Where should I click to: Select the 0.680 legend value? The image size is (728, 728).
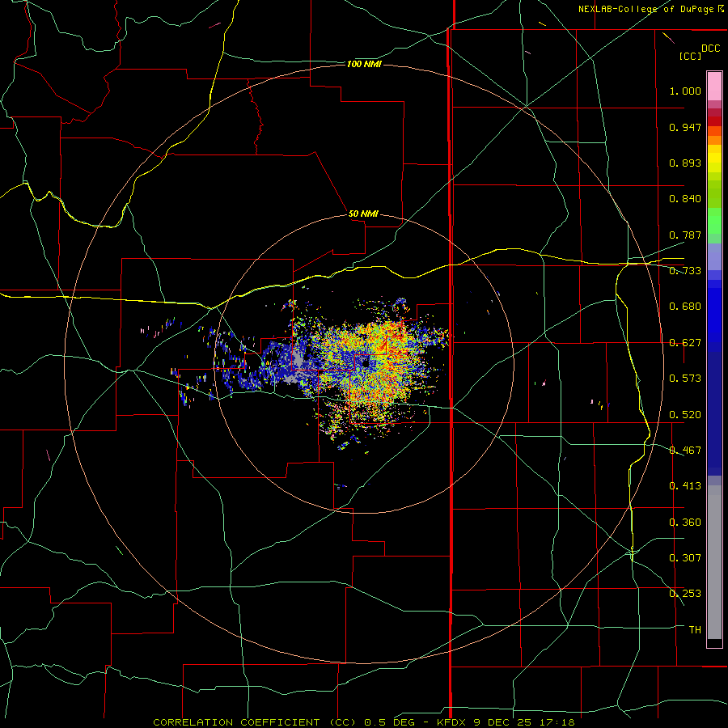[x=685, y=307]
